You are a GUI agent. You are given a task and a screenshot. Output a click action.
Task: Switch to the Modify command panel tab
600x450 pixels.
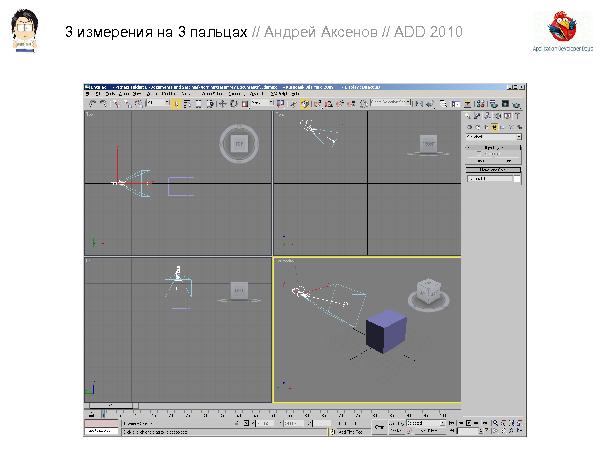[x=477, y=116]
